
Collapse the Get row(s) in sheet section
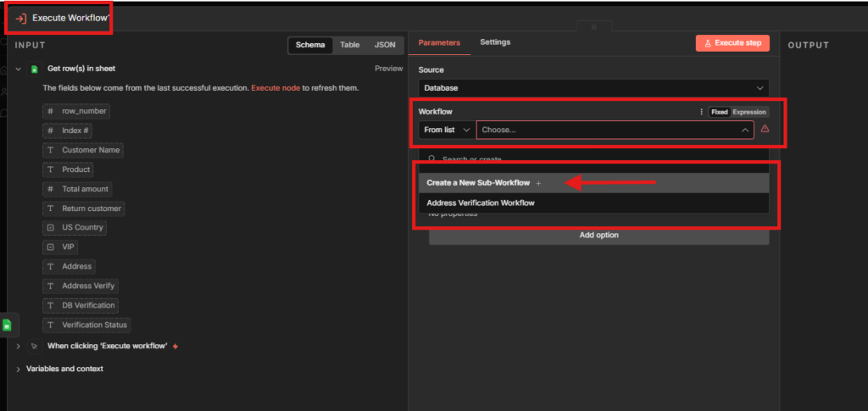(x=19, y=69)
